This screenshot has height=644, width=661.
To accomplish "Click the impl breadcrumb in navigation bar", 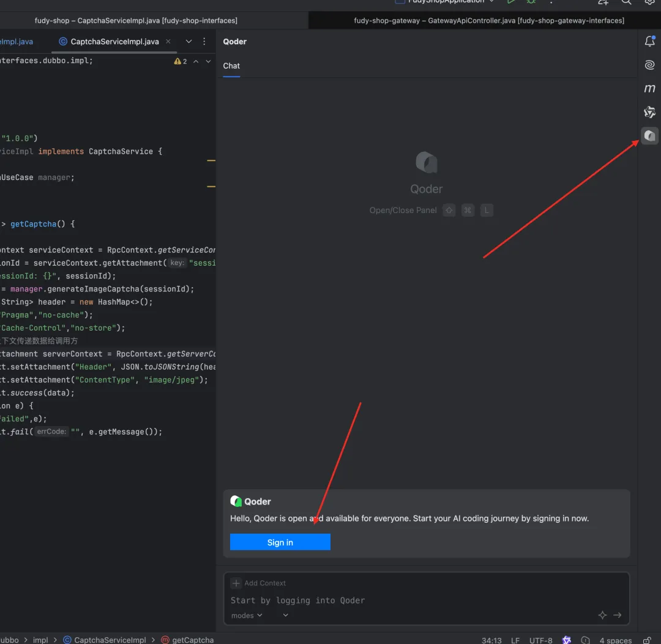I will coord(40,640).
